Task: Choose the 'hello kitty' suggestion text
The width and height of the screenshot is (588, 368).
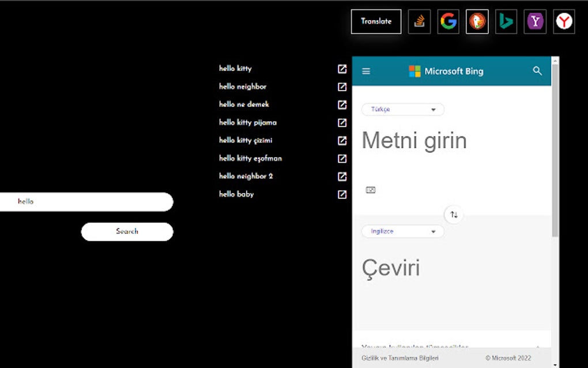Action: (236, 68)
